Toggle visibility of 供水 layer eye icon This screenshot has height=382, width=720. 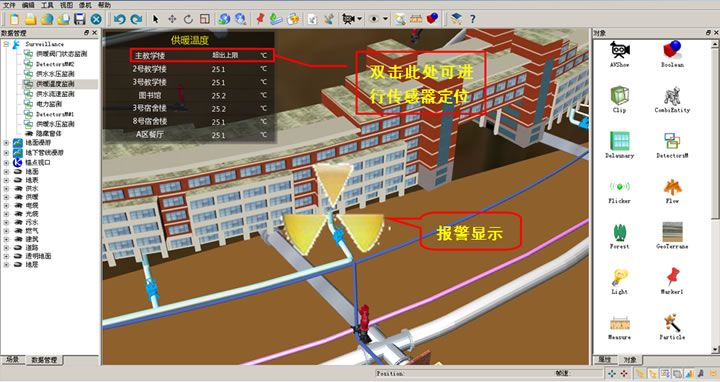(x=18, y=188)
